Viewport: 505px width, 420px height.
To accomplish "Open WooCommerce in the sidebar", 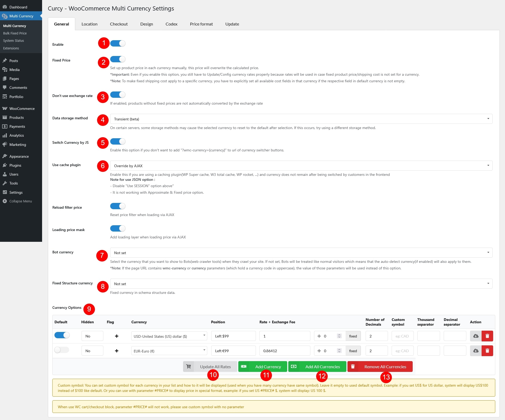I will coord(22,109).
